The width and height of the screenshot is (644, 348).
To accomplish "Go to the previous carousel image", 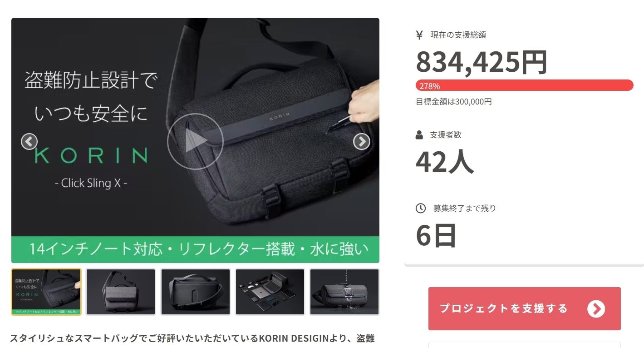I will [29, 142].
